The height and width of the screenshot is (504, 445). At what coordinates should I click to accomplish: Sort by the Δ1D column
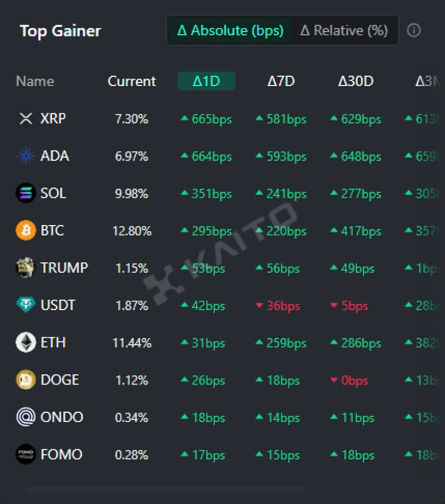206,81
